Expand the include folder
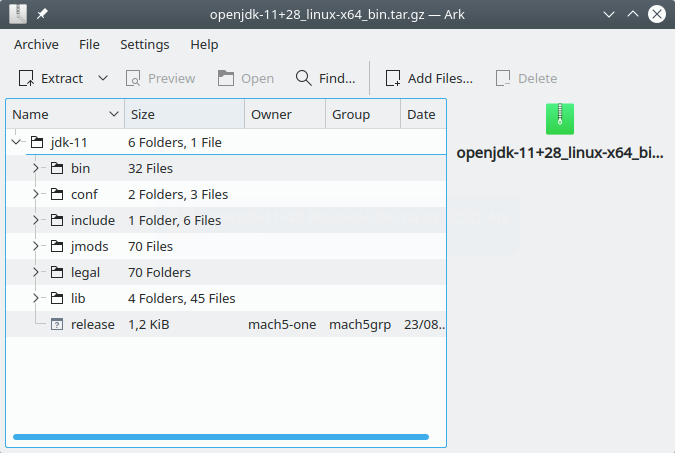Image resolution: width=675 pixels, height=453 pixels. (36, 220)
